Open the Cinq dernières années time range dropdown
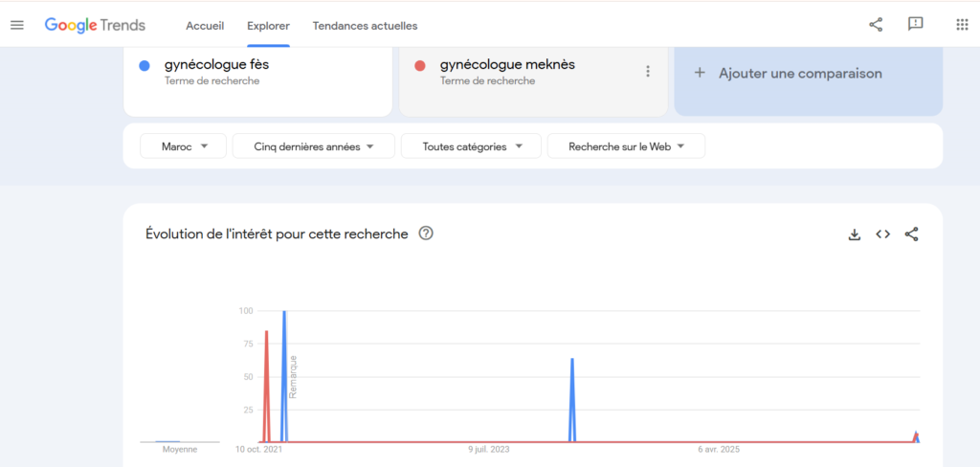The image size is (980, 467). tap(314, 146)
